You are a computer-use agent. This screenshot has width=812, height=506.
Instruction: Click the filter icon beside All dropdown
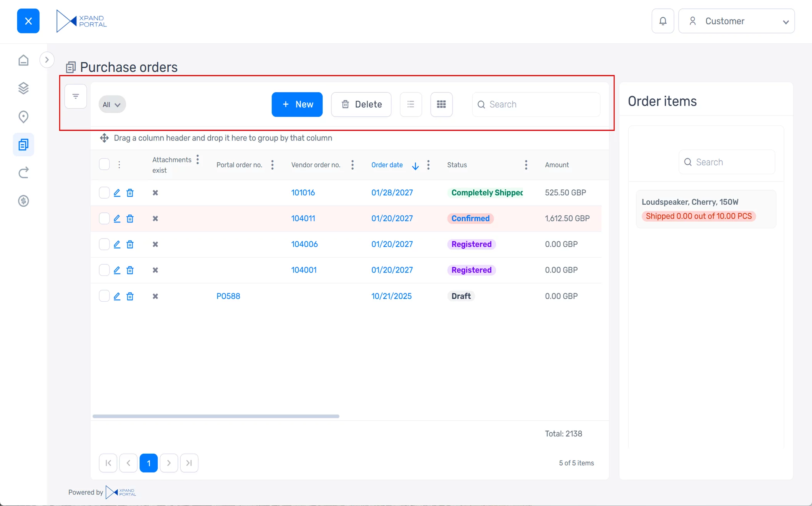click(76, 96)
